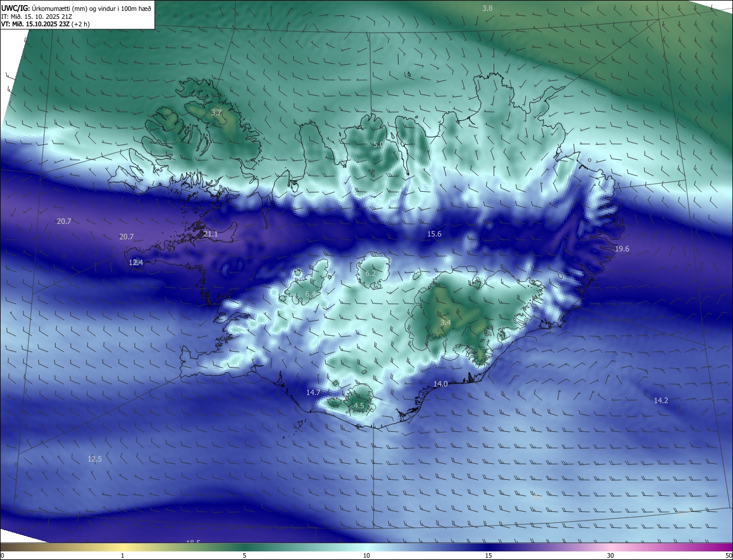The height and width of the screenshot is (560, 733).
Task: Click the 19.6 value label
Action: (x=622, y=249)
